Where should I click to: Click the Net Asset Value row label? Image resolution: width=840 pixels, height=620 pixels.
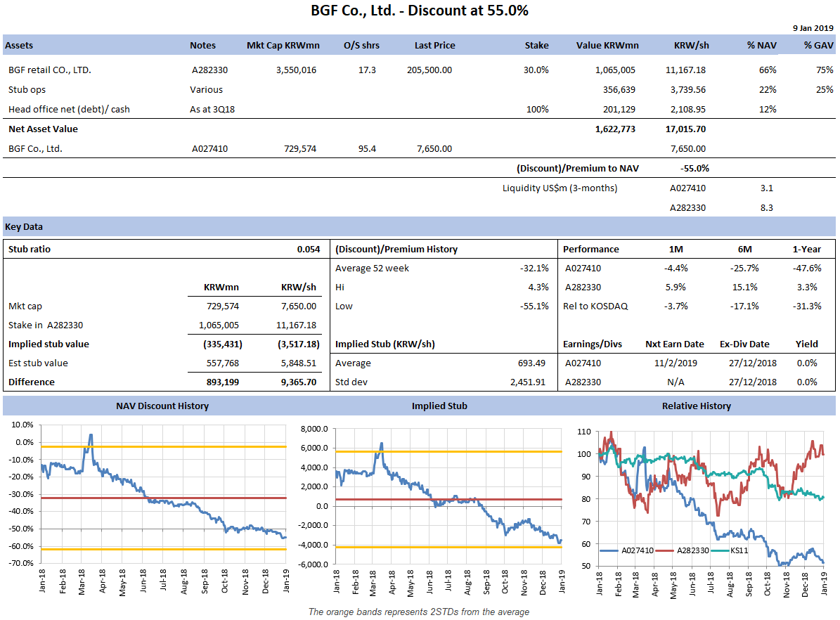(43, 129)
